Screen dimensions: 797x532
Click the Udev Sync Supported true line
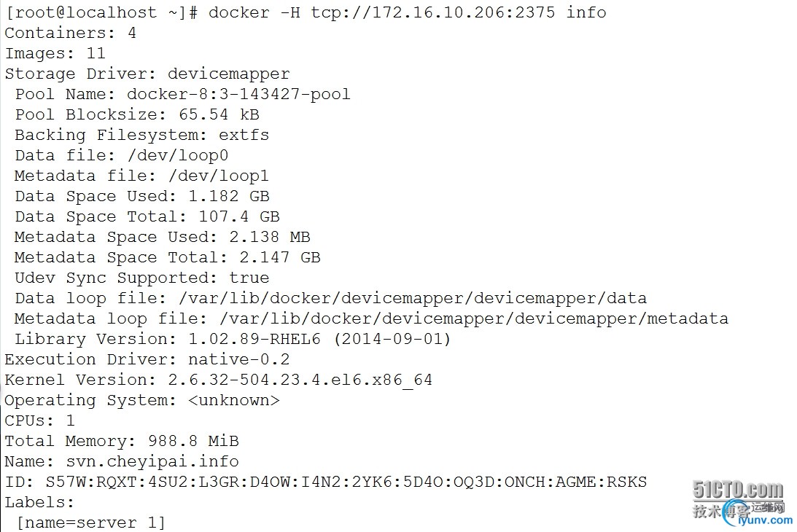[x=141, y=278]
